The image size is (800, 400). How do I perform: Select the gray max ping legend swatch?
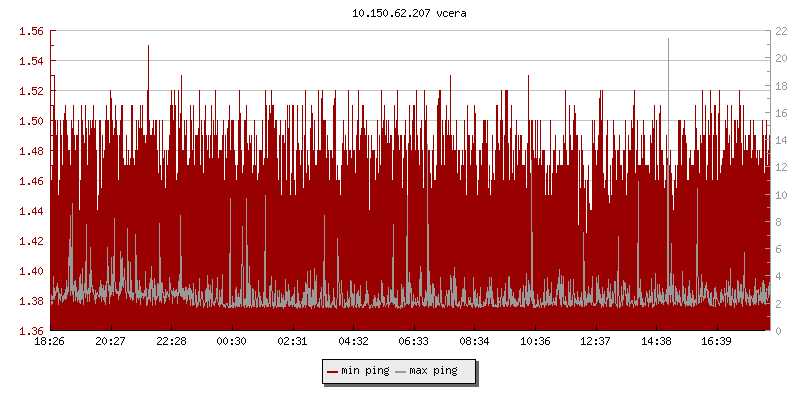click(401, 372)
